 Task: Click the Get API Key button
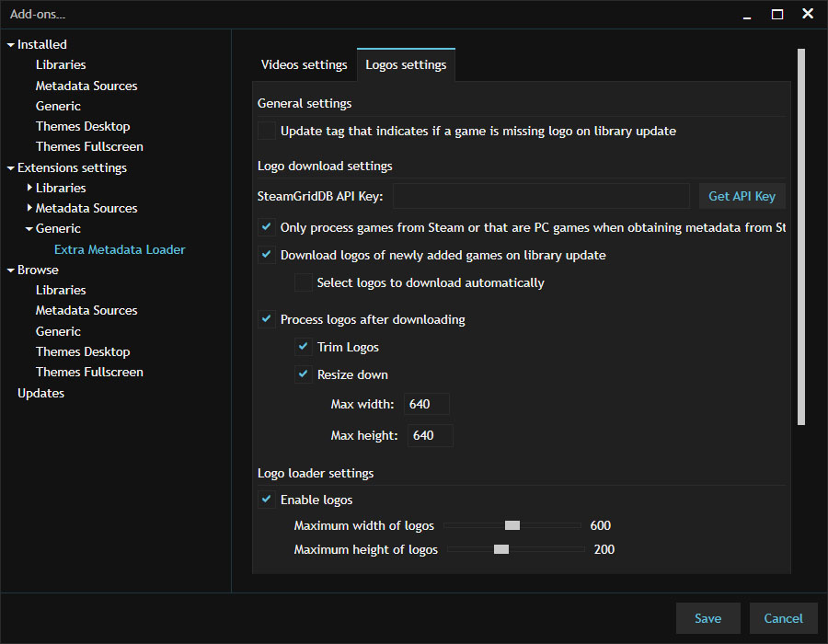tap(742, 195)
